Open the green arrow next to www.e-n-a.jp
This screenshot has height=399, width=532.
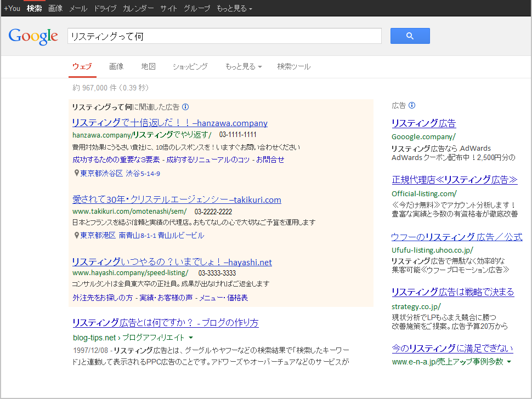[509, 362]
